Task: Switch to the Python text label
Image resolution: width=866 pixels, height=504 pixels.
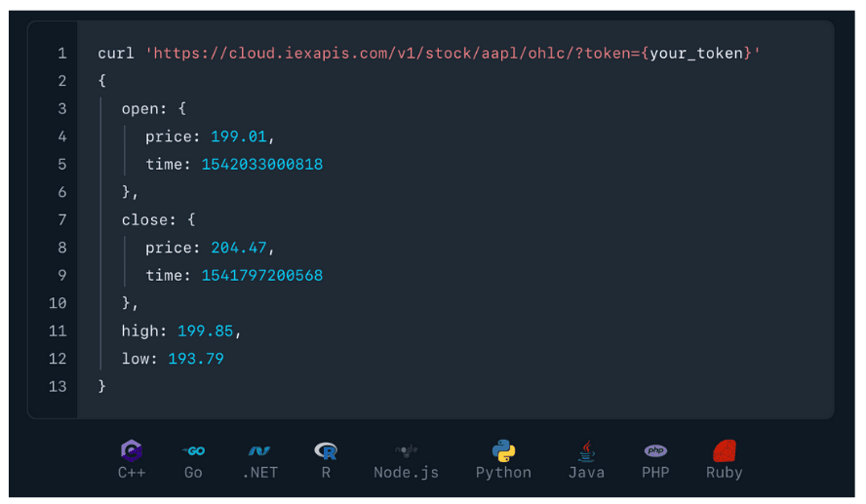Action: point(503,473)
